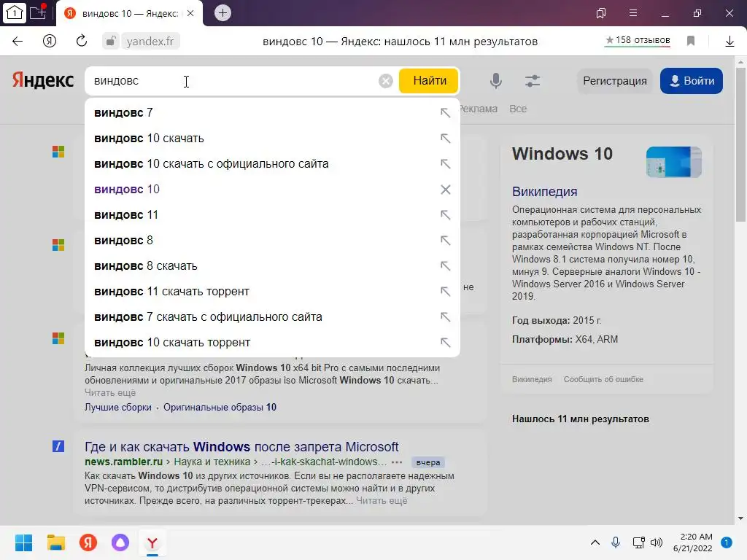Go back with the left arrow

pyautogui.click(x=18, y=42)
